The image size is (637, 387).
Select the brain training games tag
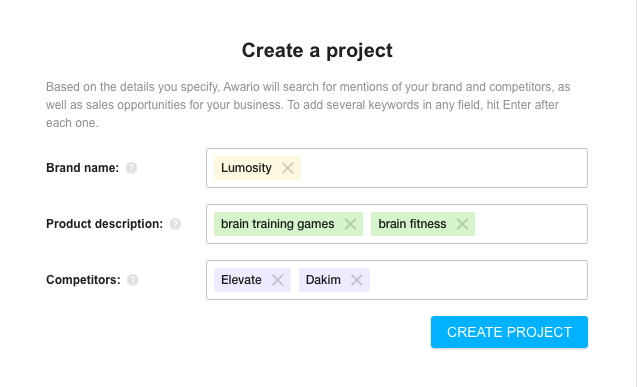(277, 224)
